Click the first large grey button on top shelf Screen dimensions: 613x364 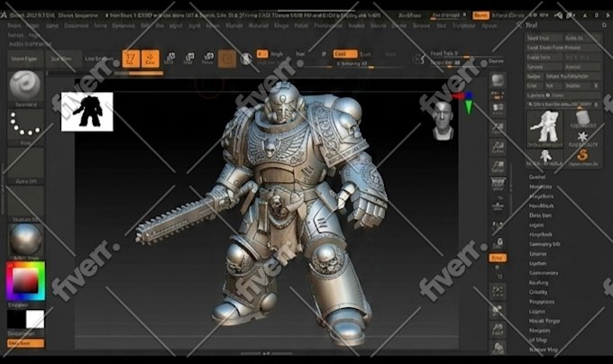(23, 59)
